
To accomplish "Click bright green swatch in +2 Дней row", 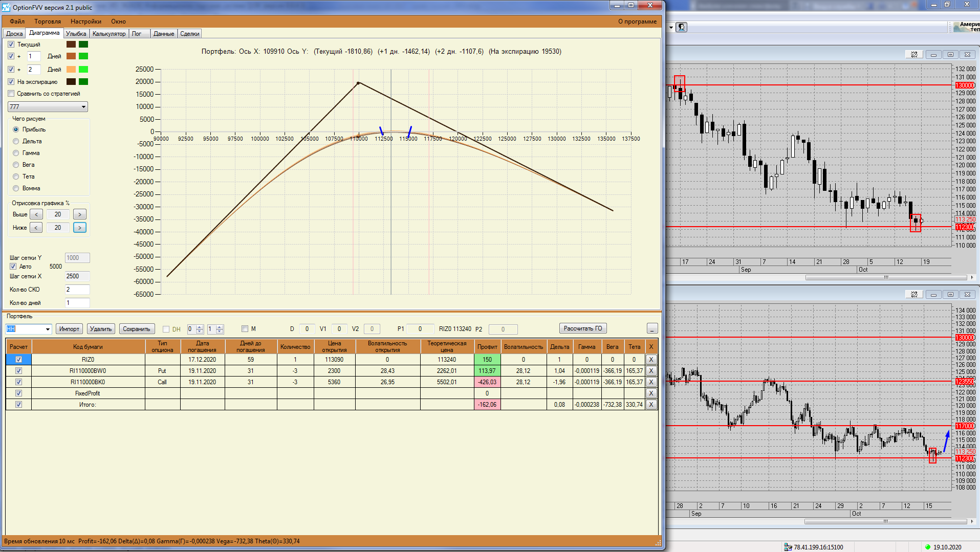I will tap(83, 70).
